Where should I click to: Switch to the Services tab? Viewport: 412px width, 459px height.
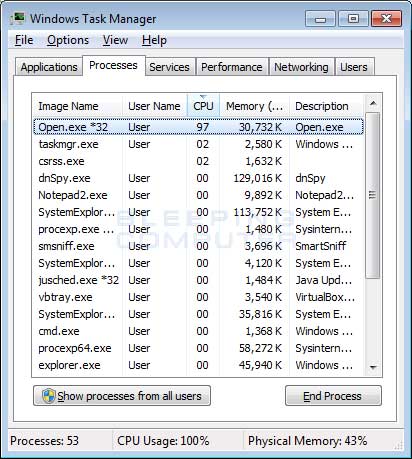(169, 67)
